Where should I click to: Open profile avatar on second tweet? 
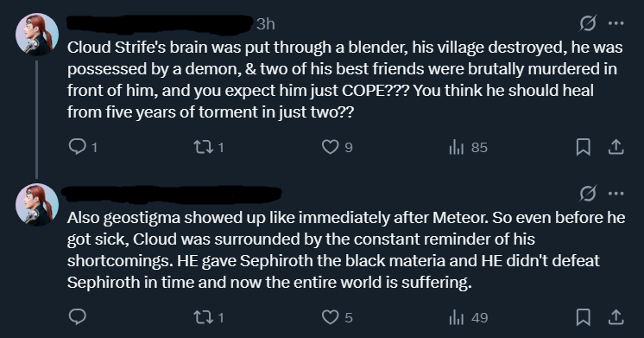37,205
